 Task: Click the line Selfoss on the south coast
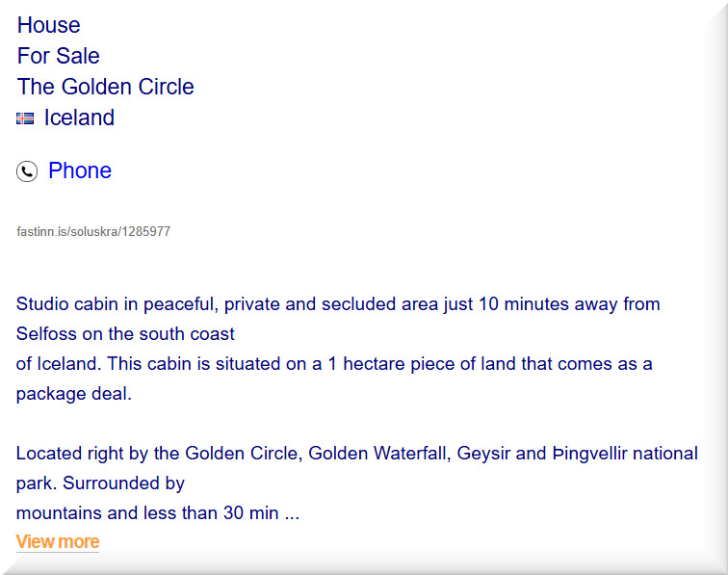click(125, 334)
